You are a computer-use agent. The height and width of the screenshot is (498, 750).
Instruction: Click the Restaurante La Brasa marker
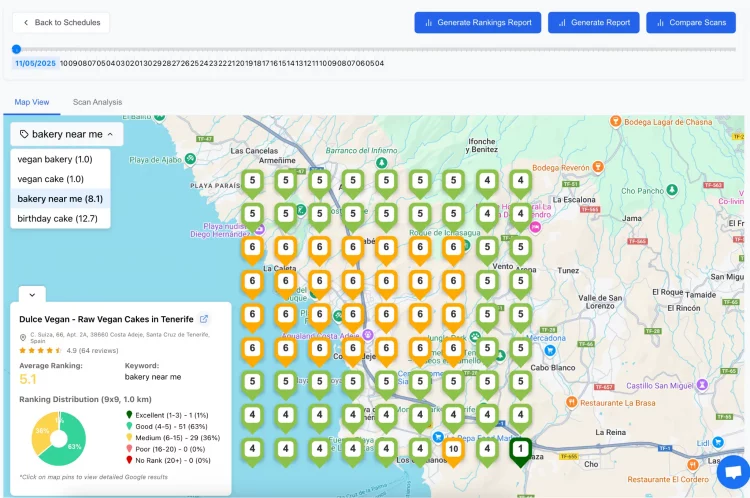[572, 402]
